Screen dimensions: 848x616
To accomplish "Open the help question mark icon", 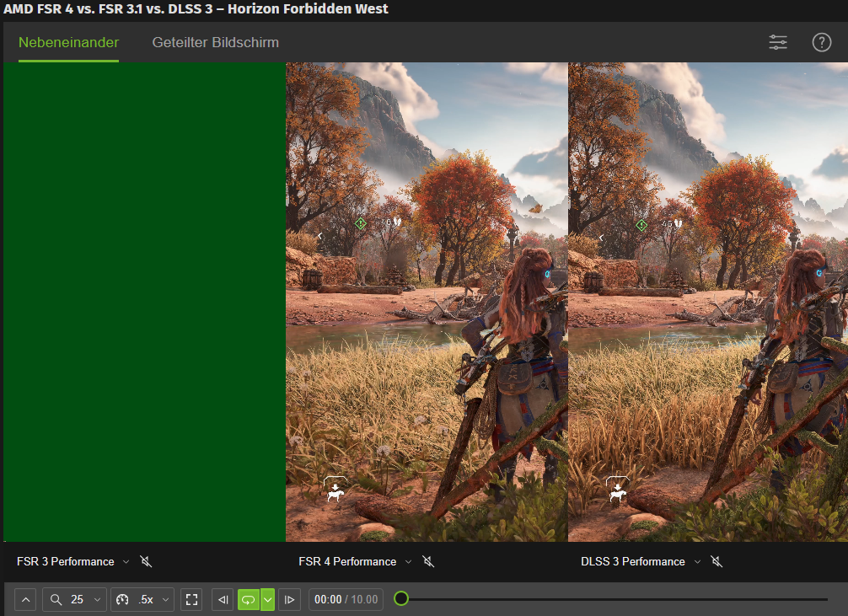I will click(x=822, y=42).
